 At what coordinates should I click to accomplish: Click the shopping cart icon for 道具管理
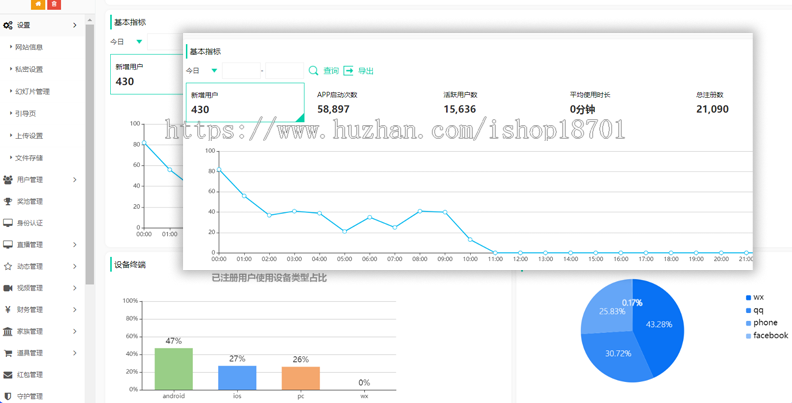pyautogui.click(x=8, y=353)
